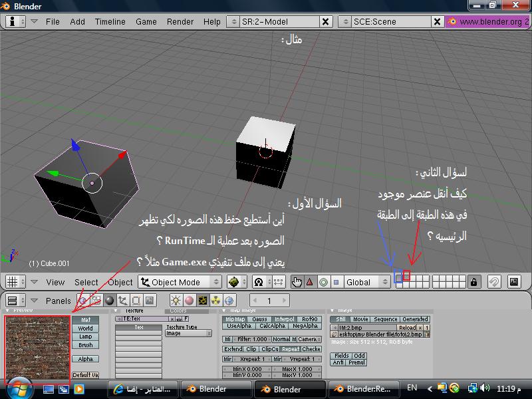
Task: Delete the SCE:Scene entry with X
Action: (437, 22)
